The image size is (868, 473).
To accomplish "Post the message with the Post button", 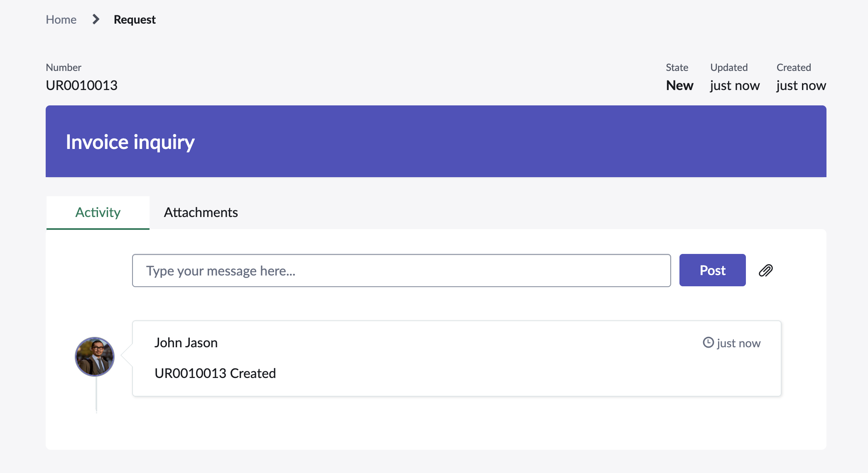I will pos(713,270).
